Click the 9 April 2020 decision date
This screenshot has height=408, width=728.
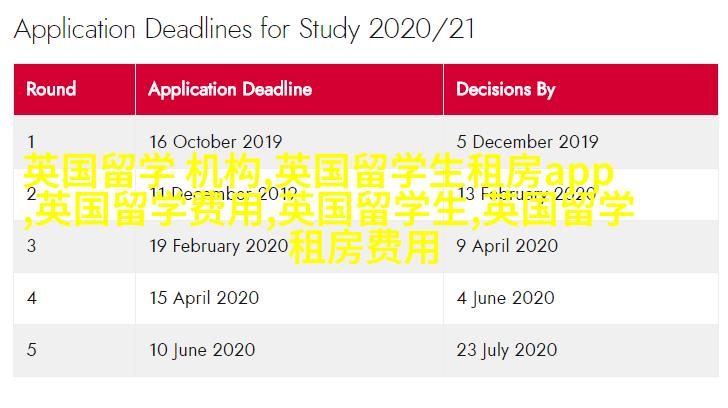coord(507,245)
